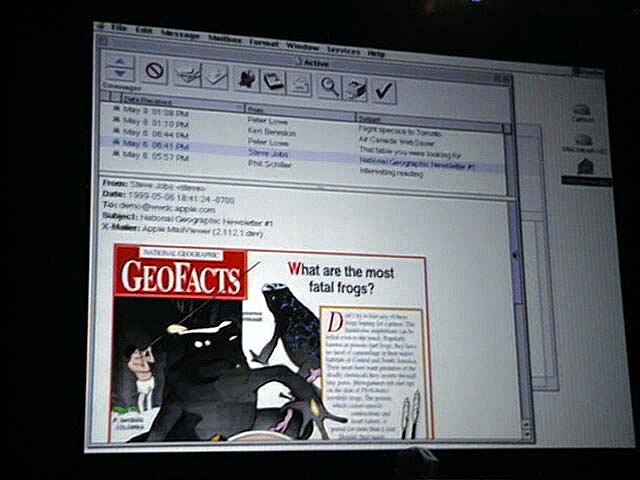Click the pencil Compose toolbar icon
Image resolution: width=640 pixels, height=480 pixels.
point(215,76)
